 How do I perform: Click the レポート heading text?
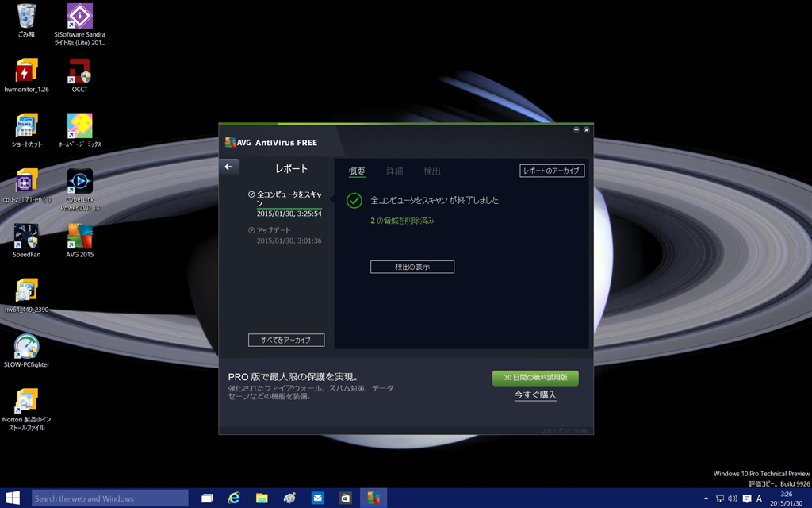(292, 168)
